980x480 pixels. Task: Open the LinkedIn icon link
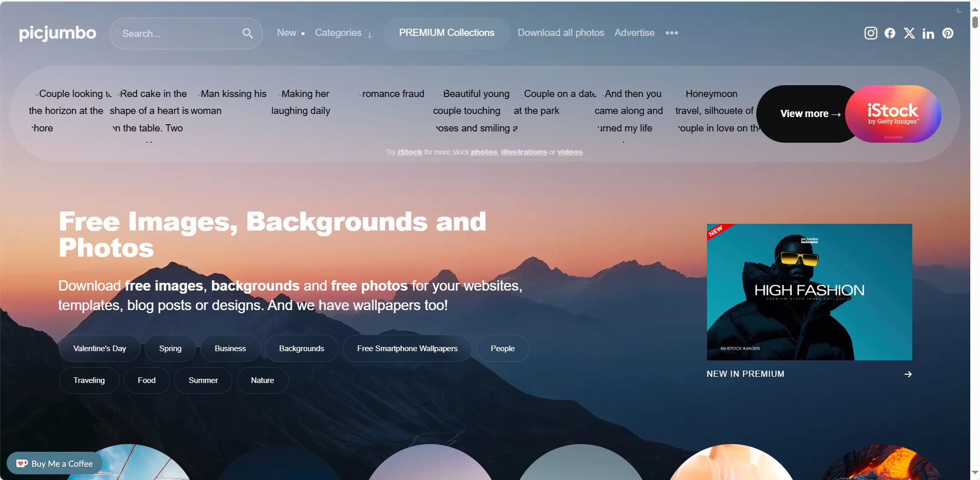point(928,33)
